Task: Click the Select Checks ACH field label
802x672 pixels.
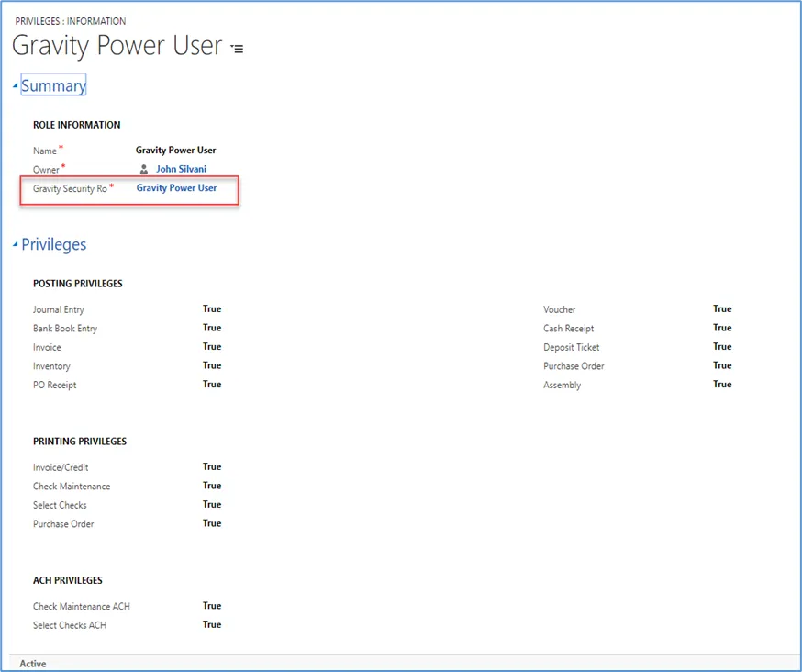Action: (70, 625)
